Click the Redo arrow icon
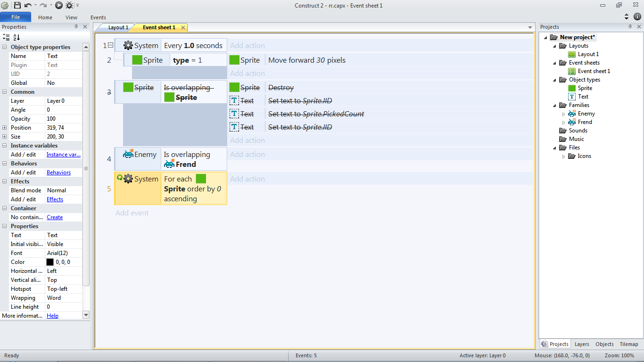Screen dimensions: 644x362 tap(43, 5)
